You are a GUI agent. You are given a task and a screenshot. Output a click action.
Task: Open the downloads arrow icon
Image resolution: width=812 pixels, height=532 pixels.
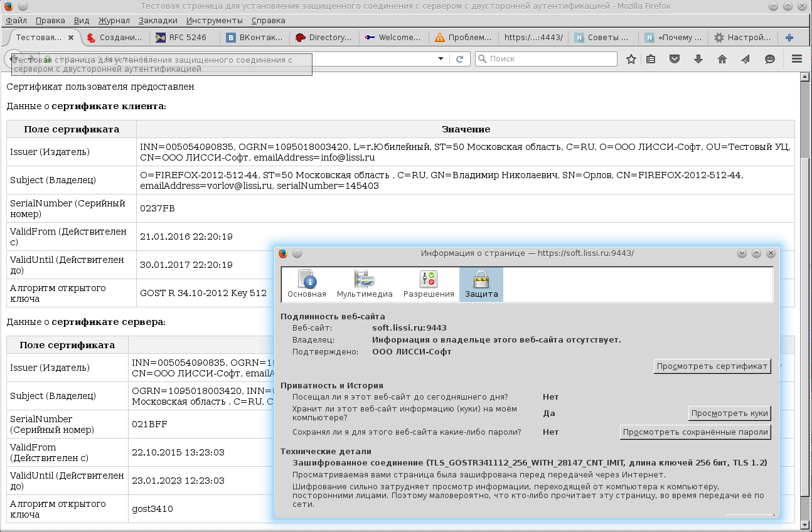[x=698, y=59]
